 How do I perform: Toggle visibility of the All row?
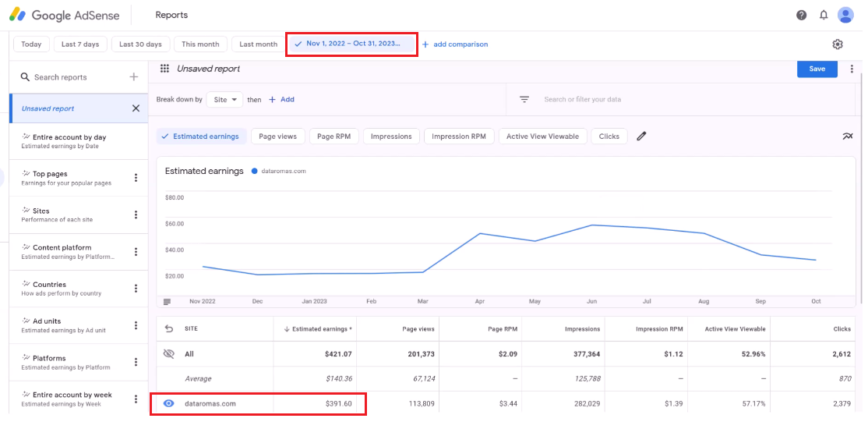pos(169,353)
